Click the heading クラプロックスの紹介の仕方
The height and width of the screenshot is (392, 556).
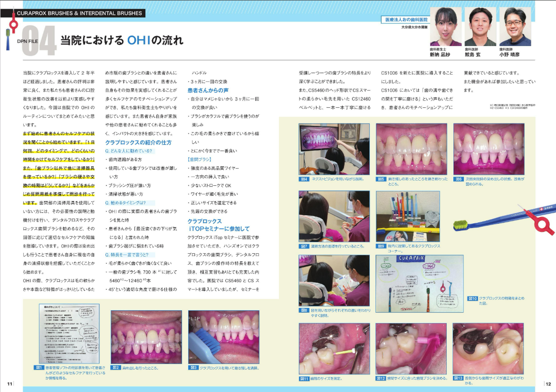[138, 142]
